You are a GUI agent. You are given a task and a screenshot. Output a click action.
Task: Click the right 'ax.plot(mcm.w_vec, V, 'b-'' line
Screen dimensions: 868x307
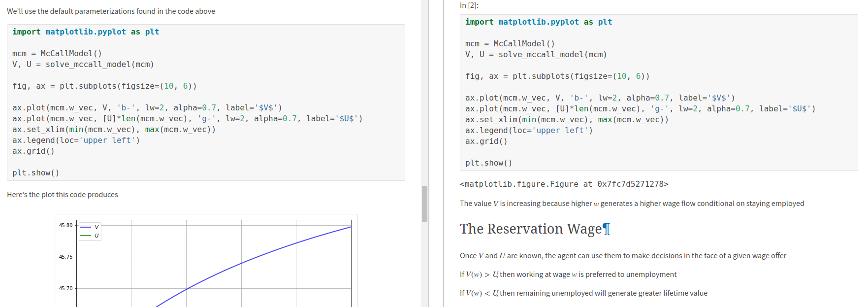[600, 98]
